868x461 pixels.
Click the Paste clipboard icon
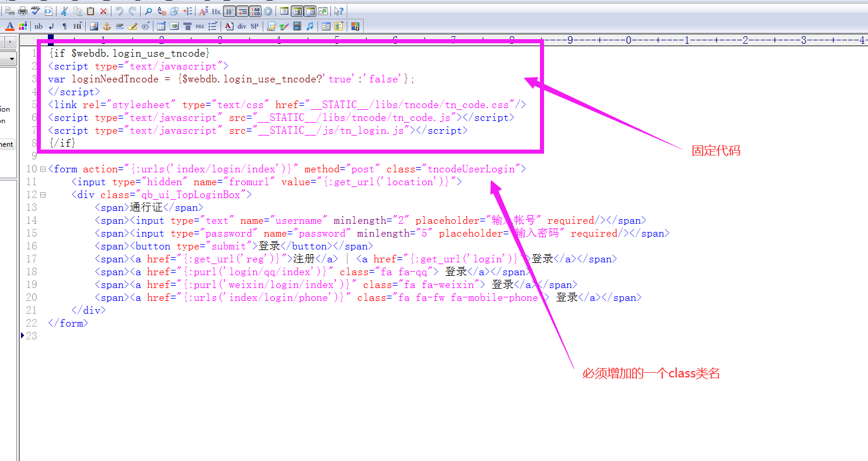[x=90, y=11]
